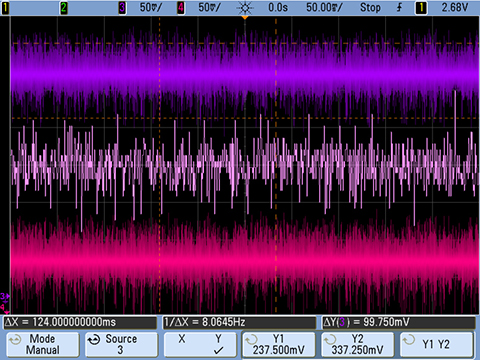
Task: Select the Y2 337.250mV cursor softkey
Action: (x=357, y=345)
